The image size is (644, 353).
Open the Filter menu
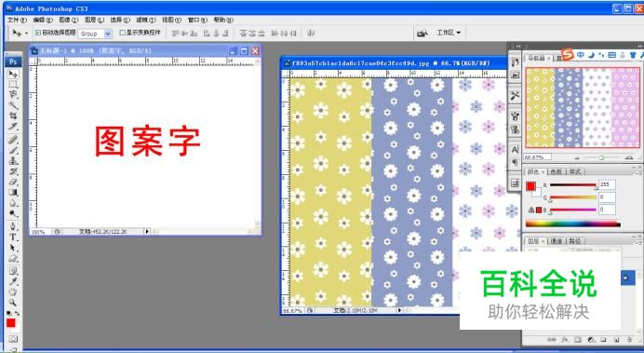(146, 20)
